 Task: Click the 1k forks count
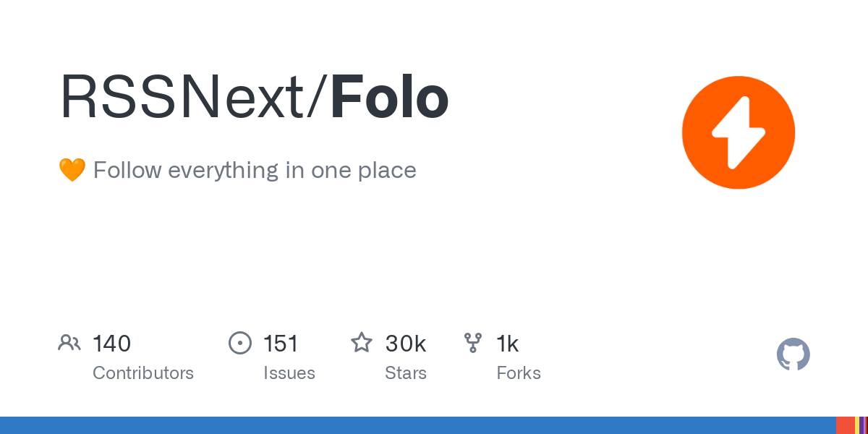click(508, 344)
